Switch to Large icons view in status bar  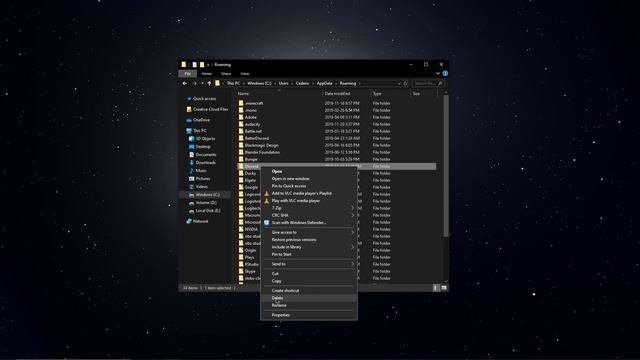click(444, 288)
